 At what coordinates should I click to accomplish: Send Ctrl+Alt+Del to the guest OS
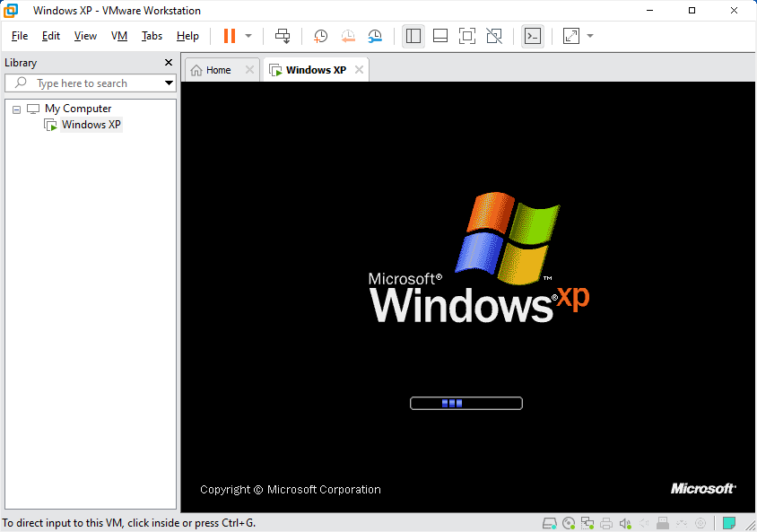pyautogui.click(x=283, y=36)
